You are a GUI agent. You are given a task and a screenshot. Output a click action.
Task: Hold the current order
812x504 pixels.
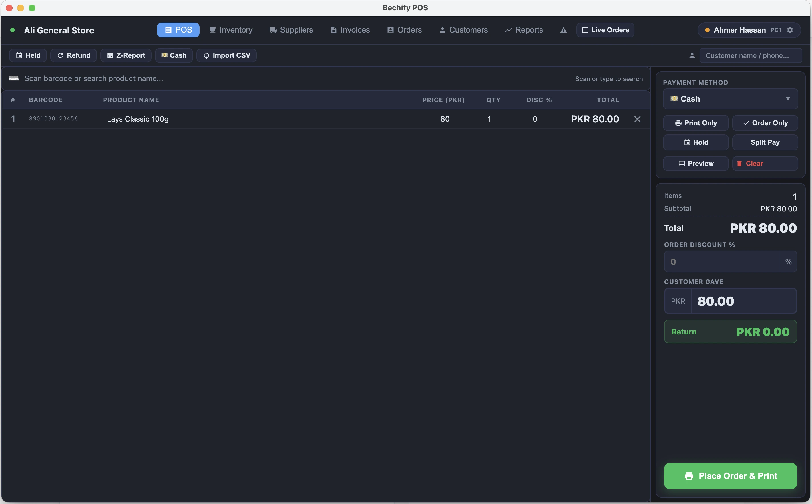coord(696,142)
